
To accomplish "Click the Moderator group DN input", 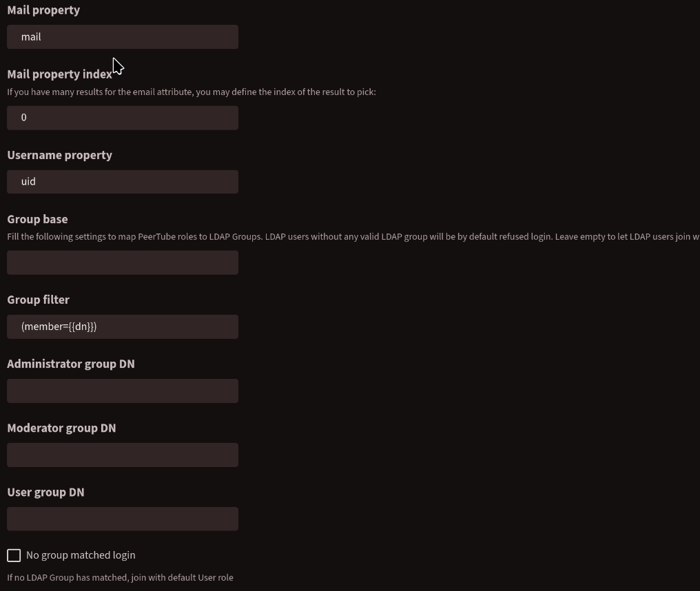I will (123, 455).
